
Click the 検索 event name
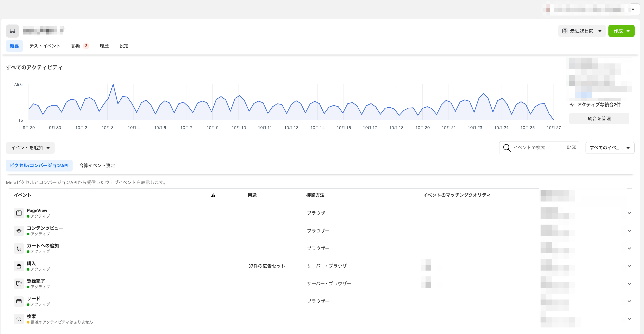[x=31, y=316]
